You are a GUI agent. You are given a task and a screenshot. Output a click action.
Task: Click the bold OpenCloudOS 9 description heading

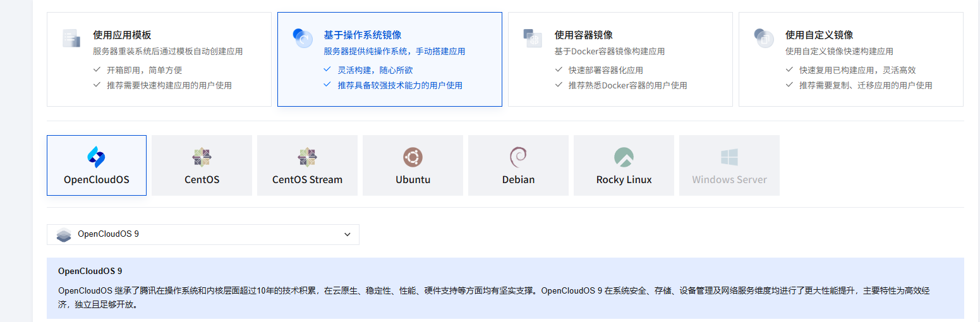tap(90, 271)
